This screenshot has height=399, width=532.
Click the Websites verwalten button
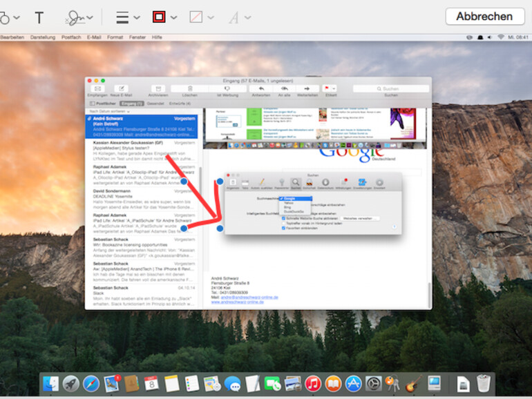click(360, 219)
